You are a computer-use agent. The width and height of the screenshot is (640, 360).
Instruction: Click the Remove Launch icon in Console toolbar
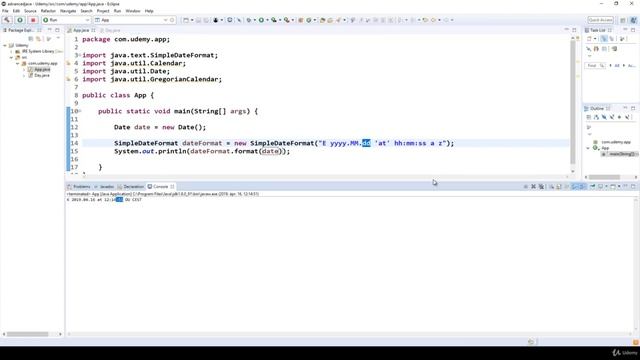pyautogui.click(x=533, y=187)
